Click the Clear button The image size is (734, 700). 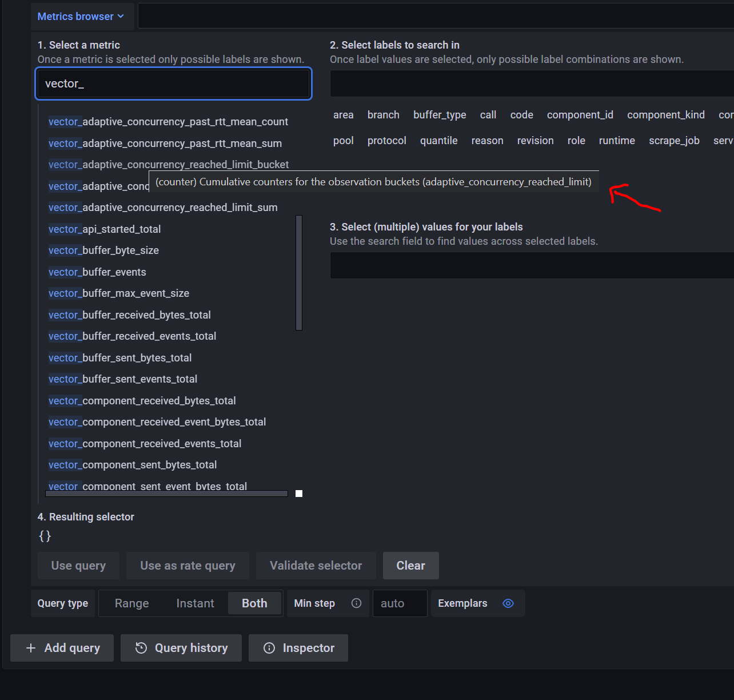coord(410,566)
